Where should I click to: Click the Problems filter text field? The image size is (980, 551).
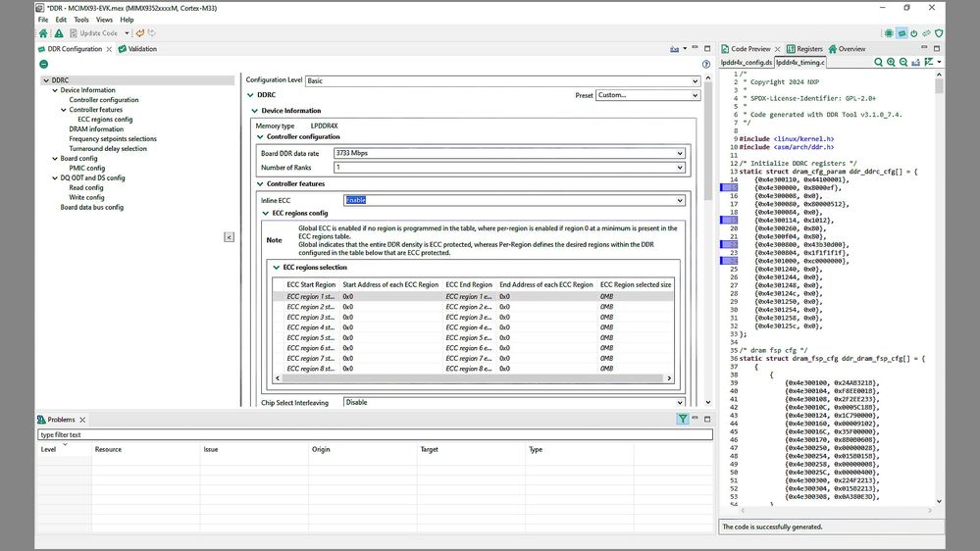click(x=375, y=434)
